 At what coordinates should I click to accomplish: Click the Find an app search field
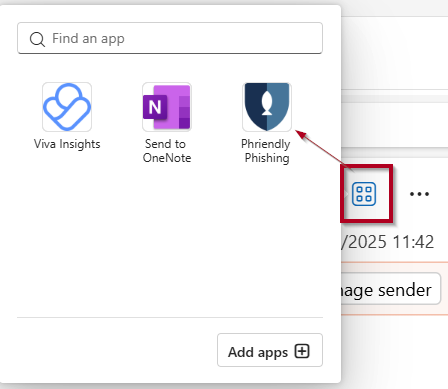170,38
